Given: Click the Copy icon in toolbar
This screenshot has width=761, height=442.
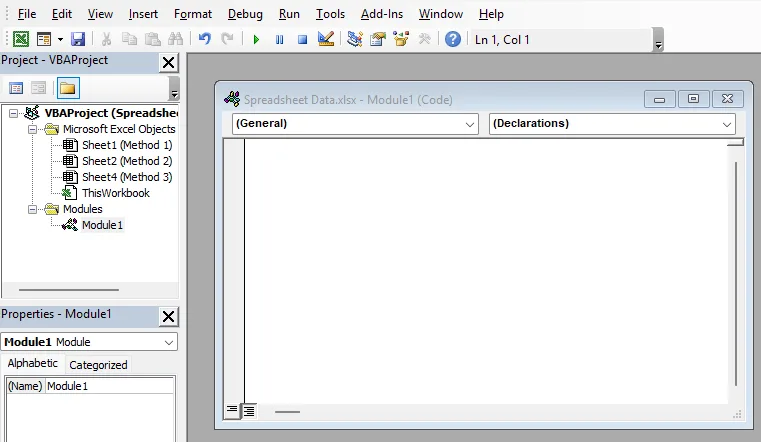Looking at the screenshot, I should tap(129, 39).
